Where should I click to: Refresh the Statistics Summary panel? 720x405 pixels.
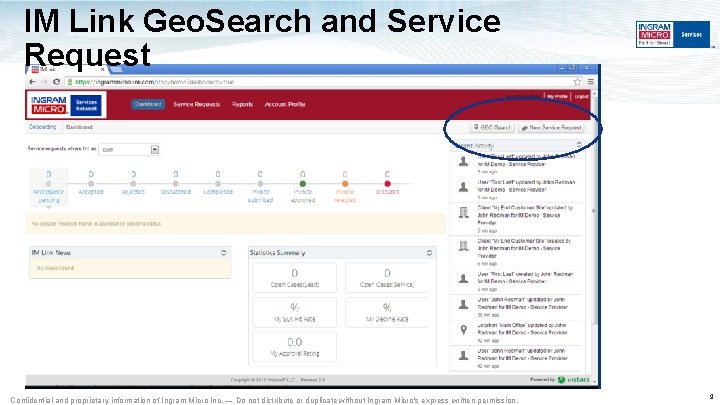[429, 253]
